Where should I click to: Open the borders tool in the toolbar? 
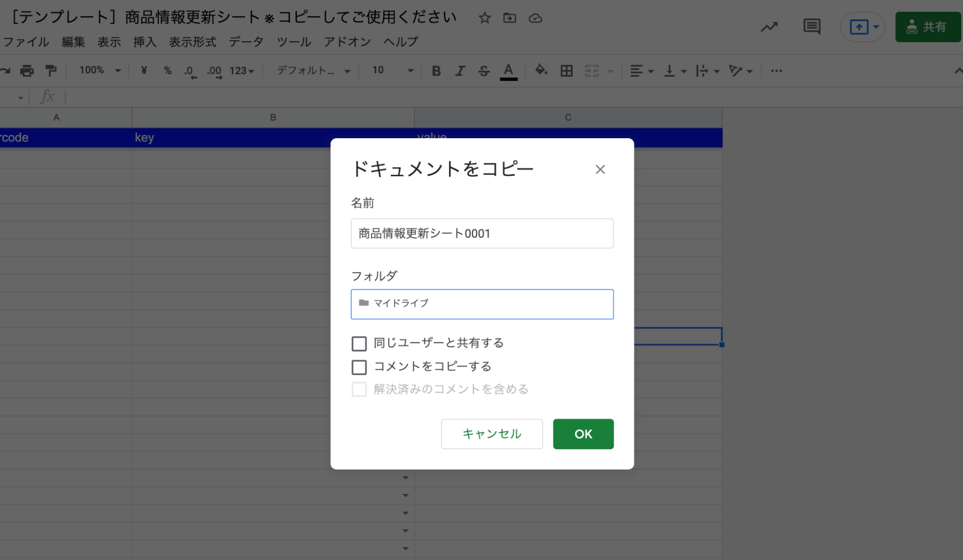click(x=567, y=70)
